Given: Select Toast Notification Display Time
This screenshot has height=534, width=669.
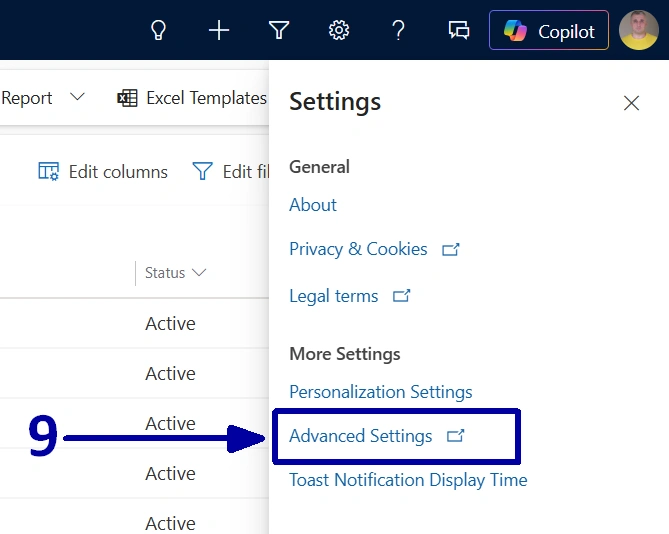Looking at the screenshot, I should pyautogui.click(x=408, y=480).
